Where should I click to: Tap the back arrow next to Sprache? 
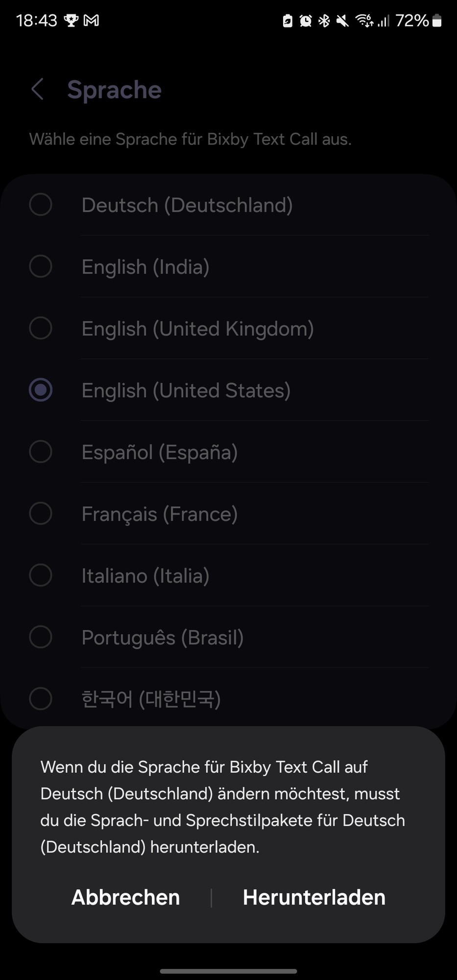coord(38,89)
